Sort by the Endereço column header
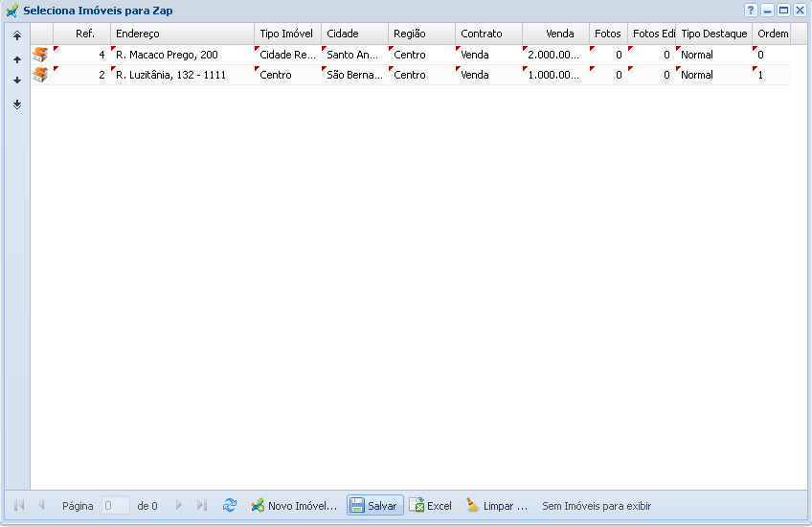 click(x=182, y=34)
